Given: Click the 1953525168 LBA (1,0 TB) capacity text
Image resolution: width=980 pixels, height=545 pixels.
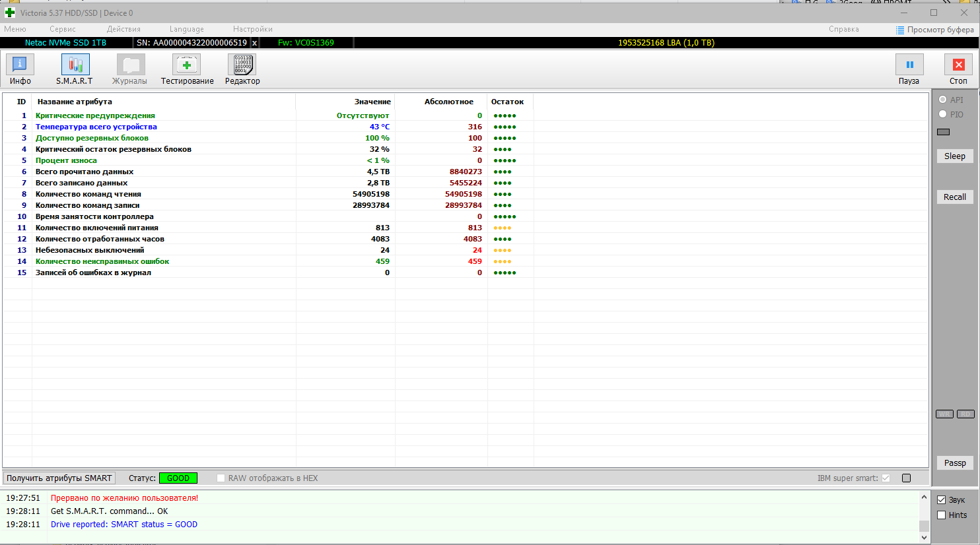Looking at the screenshot, I should coord(666,43).
